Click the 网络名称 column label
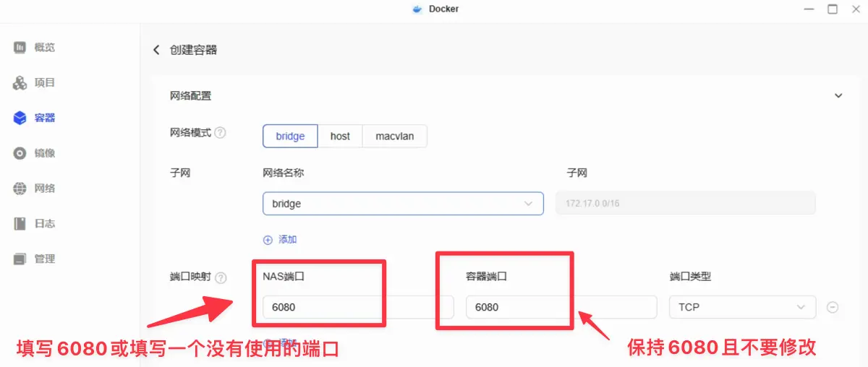Image resolution: width=868 pixels, height=367 pixels. pos(281,173)
